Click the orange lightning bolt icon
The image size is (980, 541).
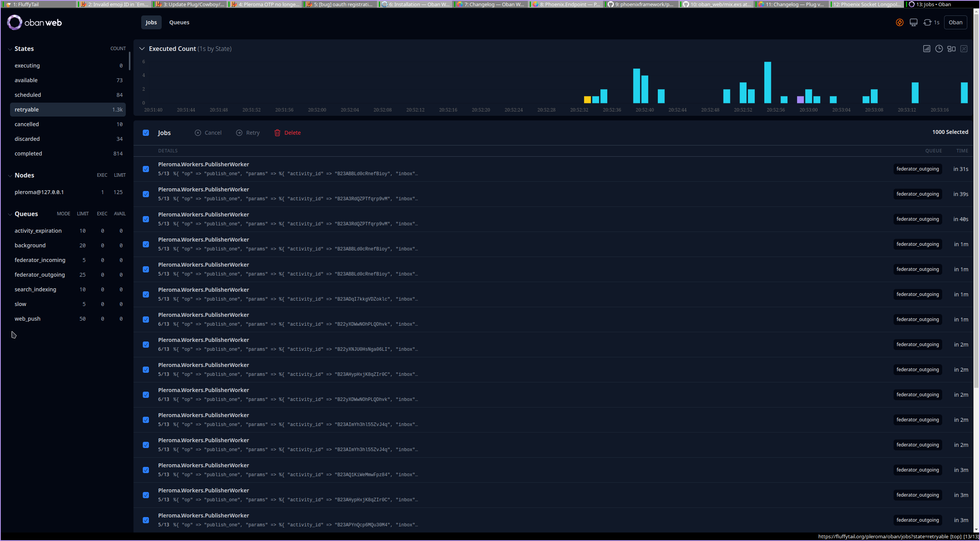[x=899, y=22]
